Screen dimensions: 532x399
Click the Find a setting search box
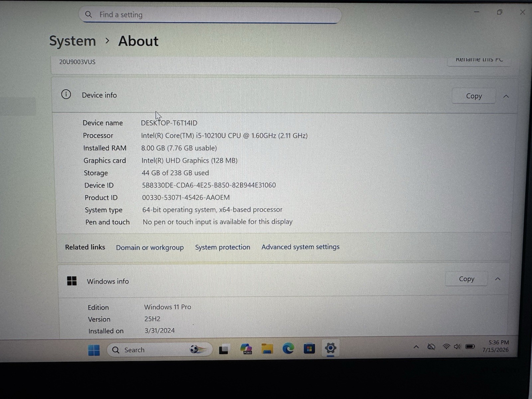210,15
